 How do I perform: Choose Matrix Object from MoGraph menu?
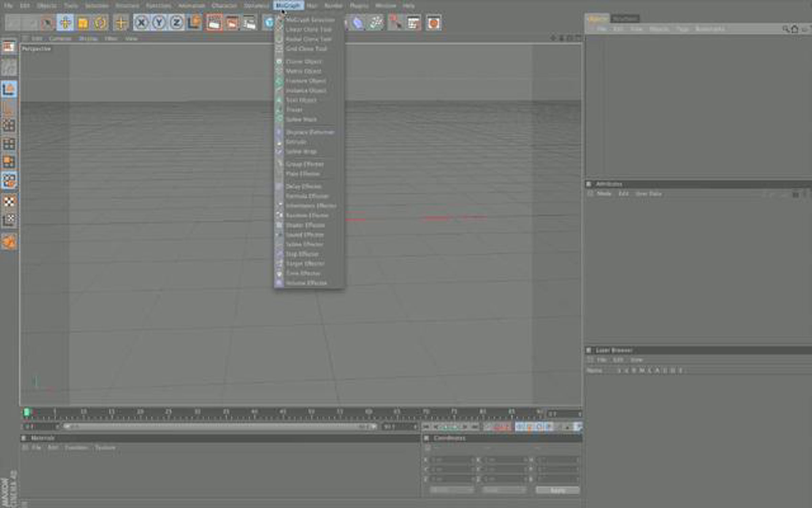click(309, 71)
